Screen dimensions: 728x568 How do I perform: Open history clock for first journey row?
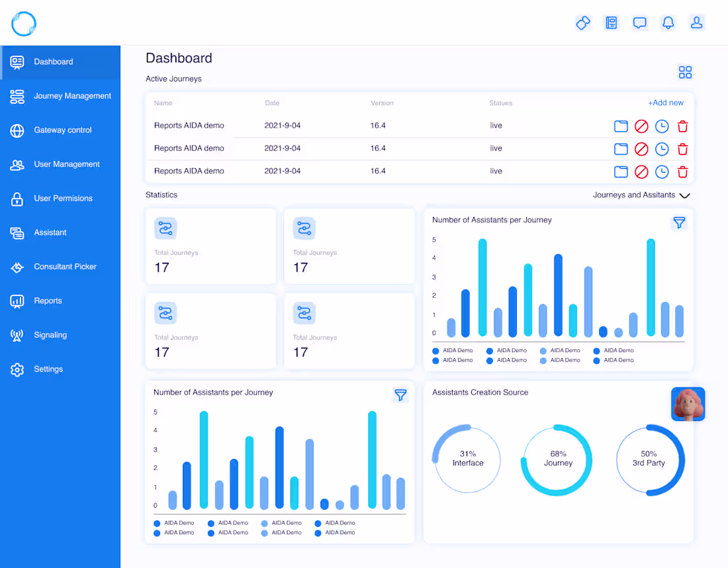tap(662, 126)
